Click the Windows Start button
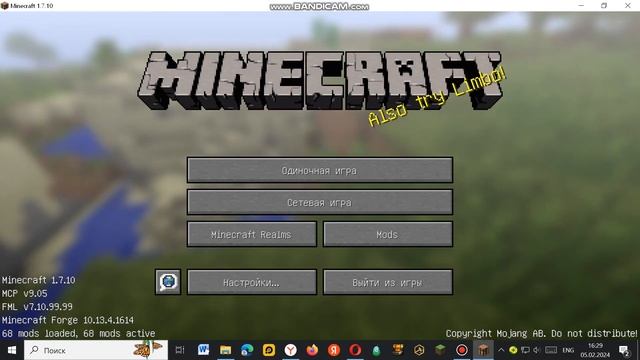The height and width of the screenshot is (360, 640). (11, 350)
